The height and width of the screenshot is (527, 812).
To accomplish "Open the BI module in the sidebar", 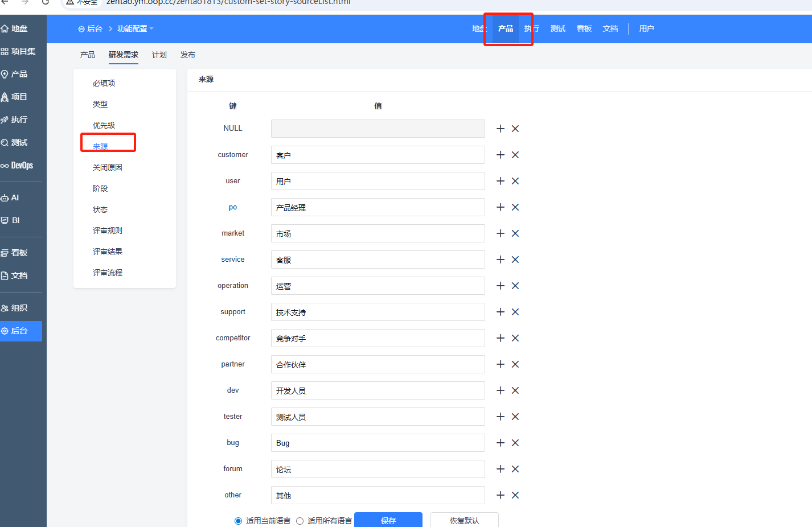I will 11,220.
